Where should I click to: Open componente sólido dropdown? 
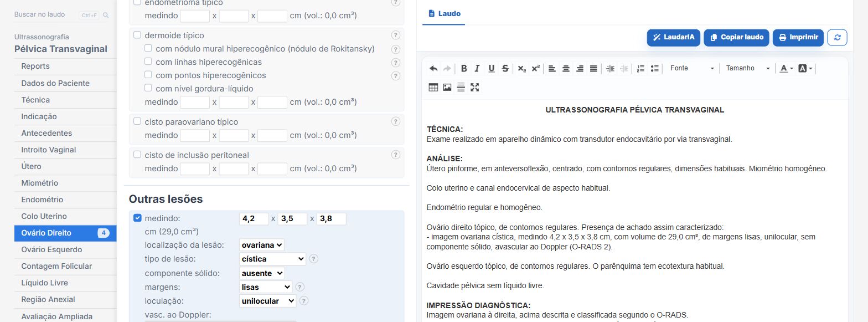(x=262, y=273)
